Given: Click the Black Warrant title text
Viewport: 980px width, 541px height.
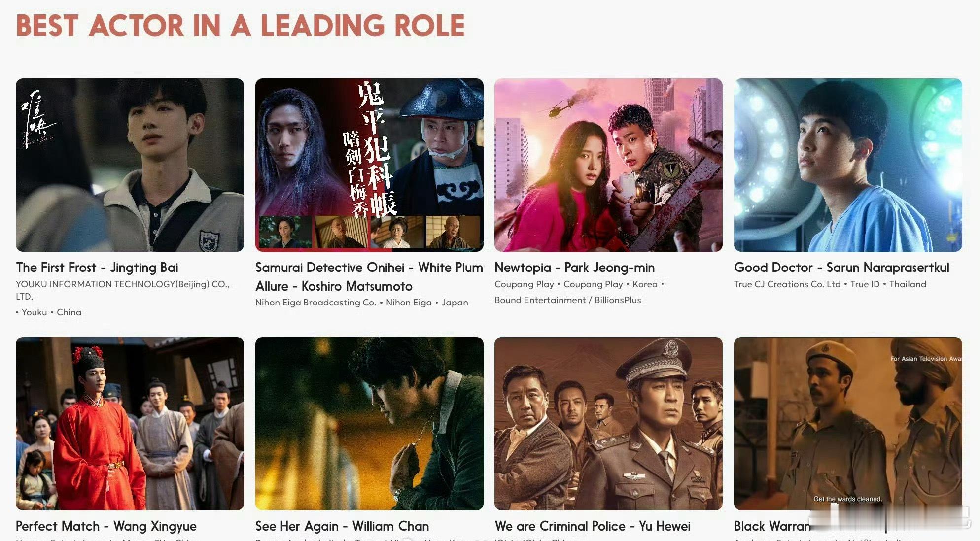Looking at the screenshot, I should [772, 526].
